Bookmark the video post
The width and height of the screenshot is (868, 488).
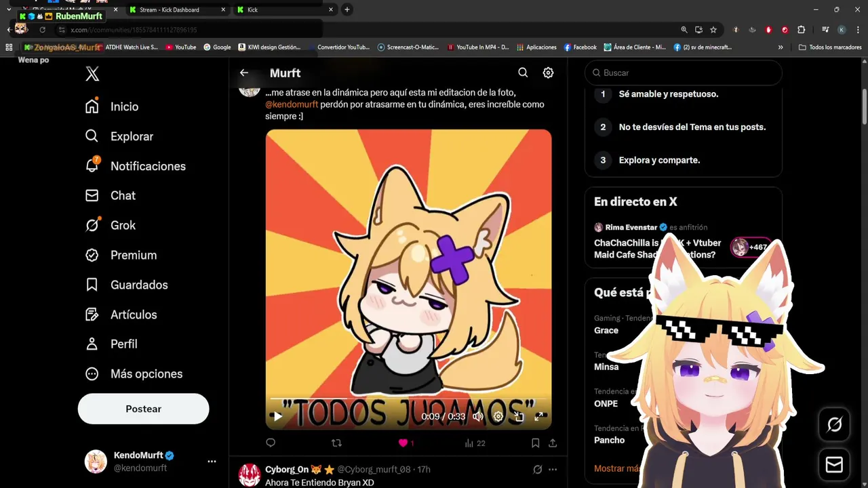click(x=535, y=443)
